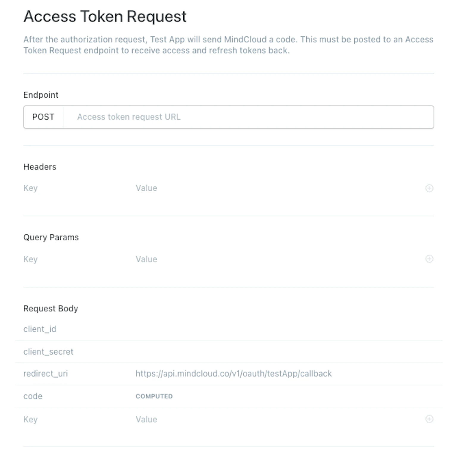
Task: Open the POST method selector
Action: point(43,117)
